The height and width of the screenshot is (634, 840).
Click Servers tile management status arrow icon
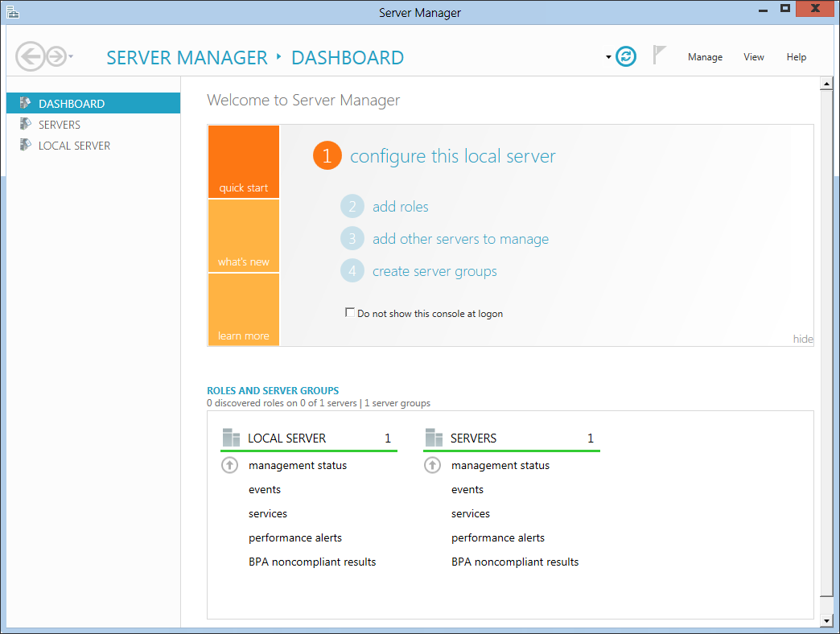pyautogui.click(x=433, y=465)
